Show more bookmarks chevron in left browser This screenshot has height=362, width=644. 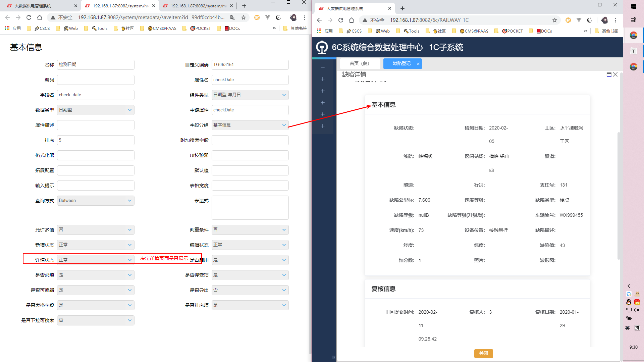274,28
